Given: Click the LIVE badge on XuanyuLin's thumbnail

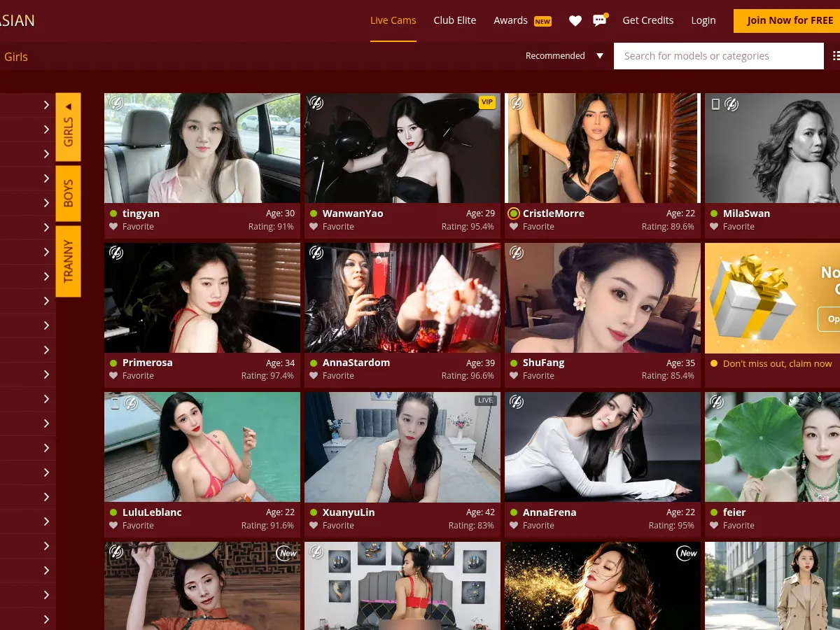Looking at the screenshot, I should (x=486, y=400).
